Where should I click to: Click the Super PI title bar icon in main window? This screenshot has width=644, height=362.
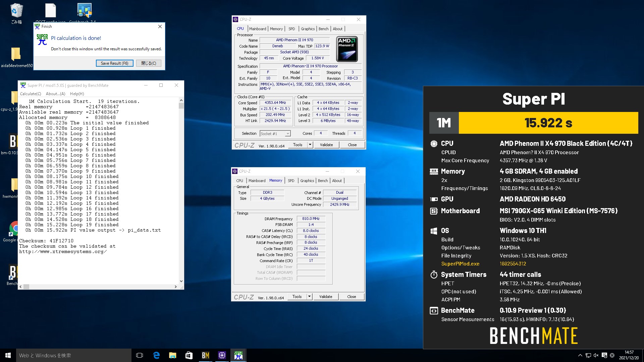click(x=23, y=85)
